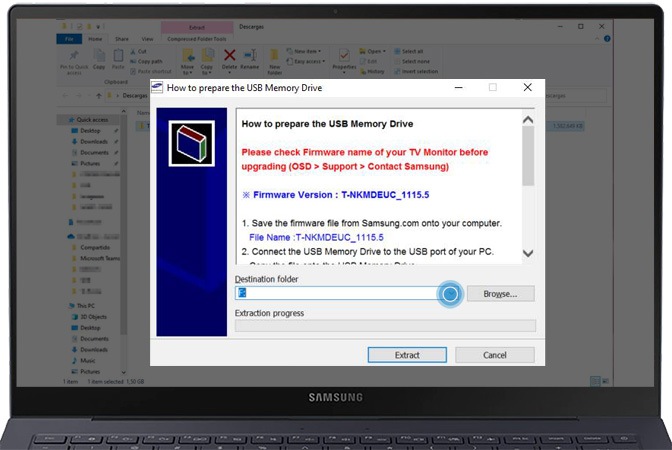672x450 pixels.
Task: Click Pin to Quick access in Explorer ribbon
Action: click(x=74, y=62)
